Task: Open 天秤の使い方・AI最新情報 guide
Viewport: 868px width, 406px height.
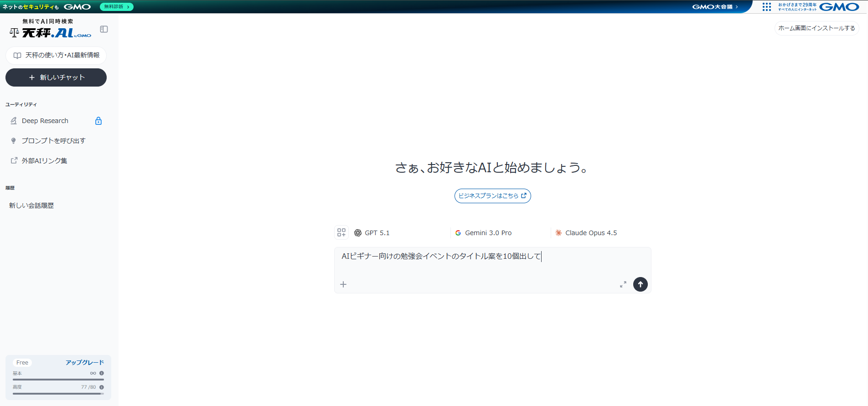Action: click(x=56, y=55)
